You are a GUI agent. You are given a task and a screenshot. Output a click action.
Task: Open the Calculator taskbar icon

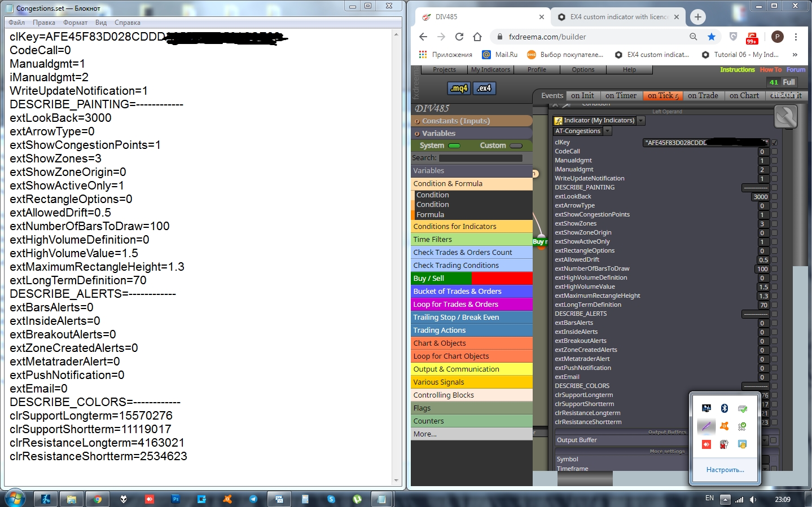[305, 499]
